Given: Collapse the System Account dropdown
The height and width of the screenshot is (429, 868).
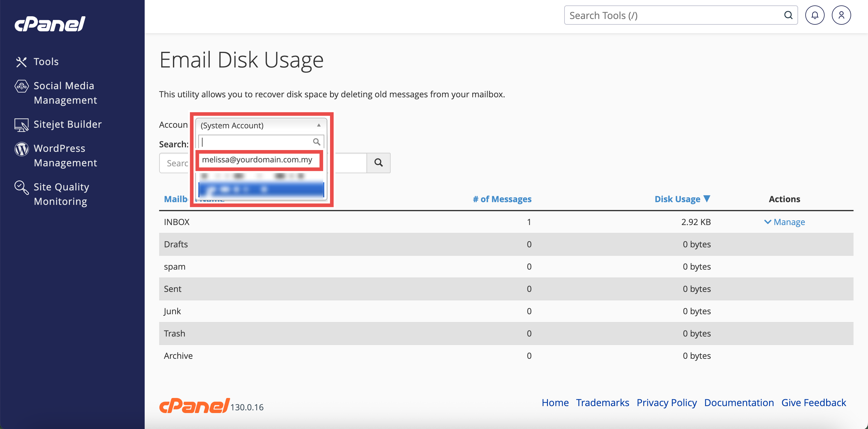Looking at the screenshot, I should coord(319,125).
